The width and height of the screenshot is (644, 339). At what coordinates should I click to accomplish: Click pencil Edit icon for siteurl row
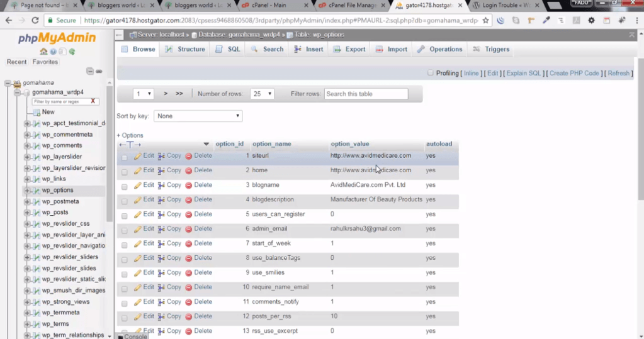138,156
